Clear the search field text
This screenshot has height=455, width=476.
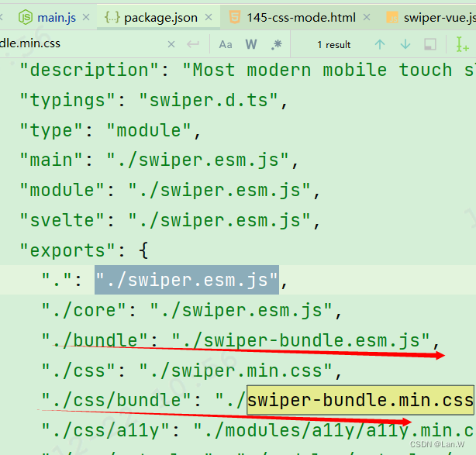pos(171,45)
